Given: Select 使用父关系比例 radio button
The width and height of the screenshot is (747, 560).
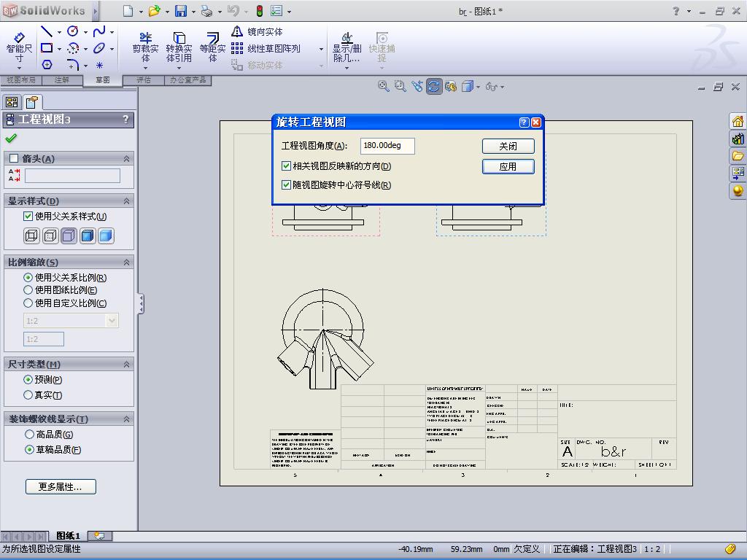Looking at the screenshot, I should click(x=28, y=277).
